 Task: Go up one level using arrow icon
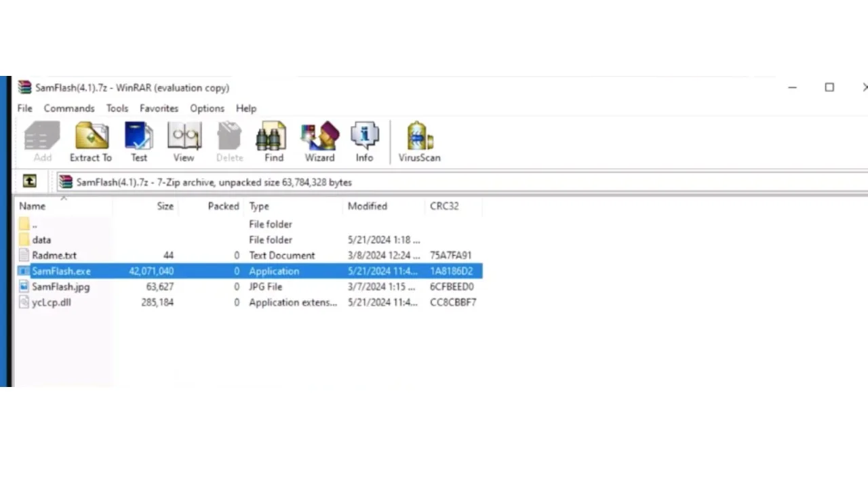(29, 182)
